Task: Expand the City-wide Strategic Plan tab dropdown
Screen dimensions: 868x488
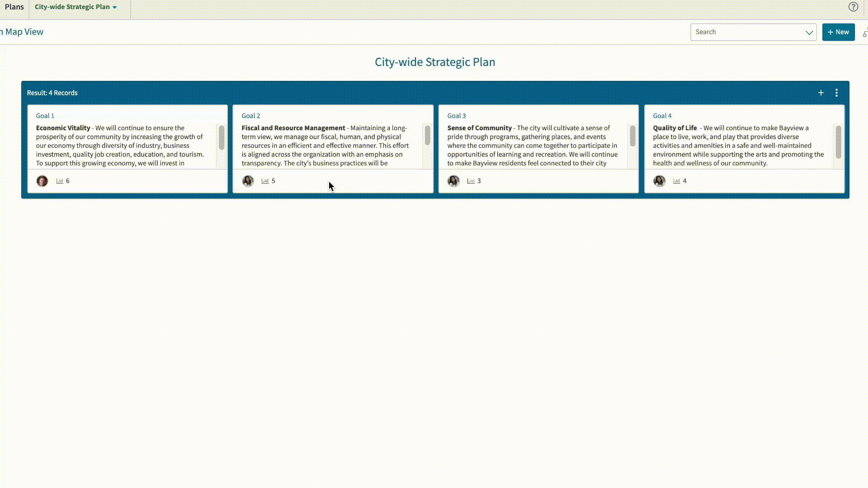Action: coord(114,7)
